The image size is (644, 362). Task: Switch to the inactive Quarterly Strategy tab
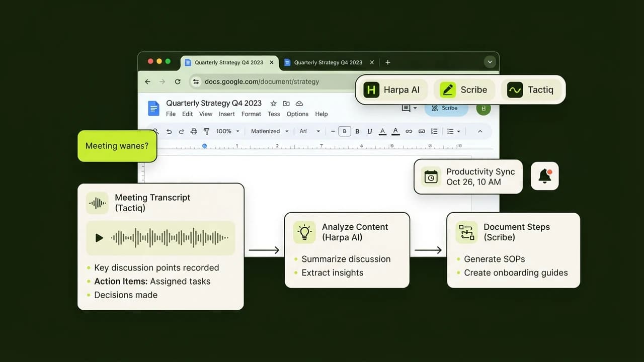pos(329,62)
